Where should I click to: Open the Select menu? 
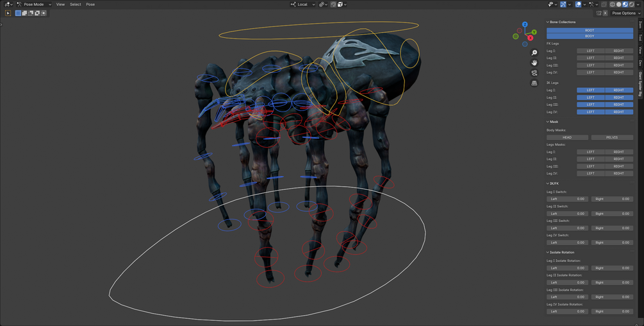76,4
